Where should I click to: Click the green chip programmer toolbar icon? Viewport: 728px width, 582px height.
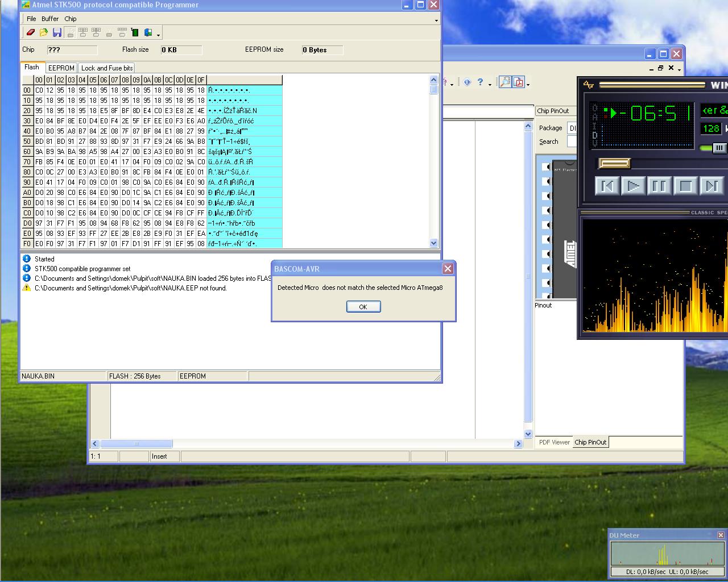coord(135,33)
